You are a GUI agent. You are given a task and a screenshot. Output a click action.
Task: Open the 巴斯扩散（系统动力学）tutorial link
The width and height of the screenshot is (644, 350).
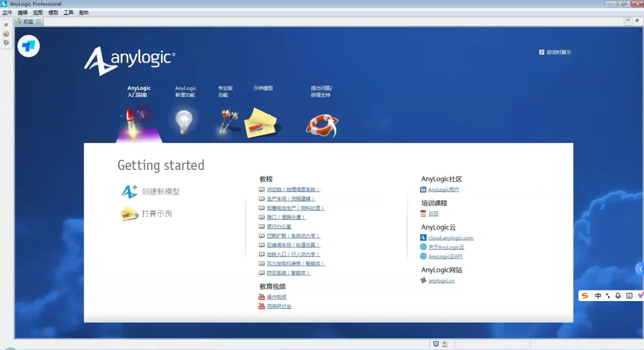(x=293, y=236)
